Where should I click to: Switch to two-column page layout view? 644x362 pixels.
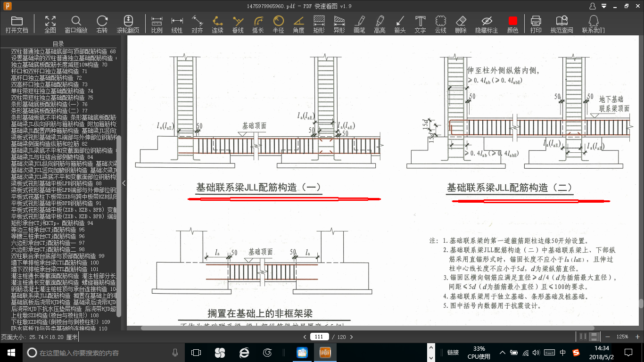[584, 337]
